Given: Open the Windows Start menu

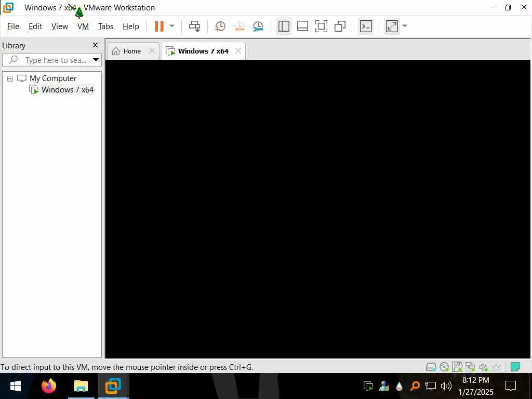Looking at the screenshot, I should point(16,386).
